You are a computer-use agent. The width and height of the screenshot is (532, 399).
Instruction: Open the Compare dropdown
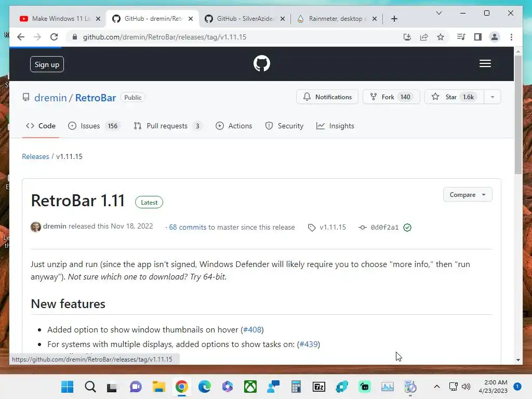click(468, 195)
